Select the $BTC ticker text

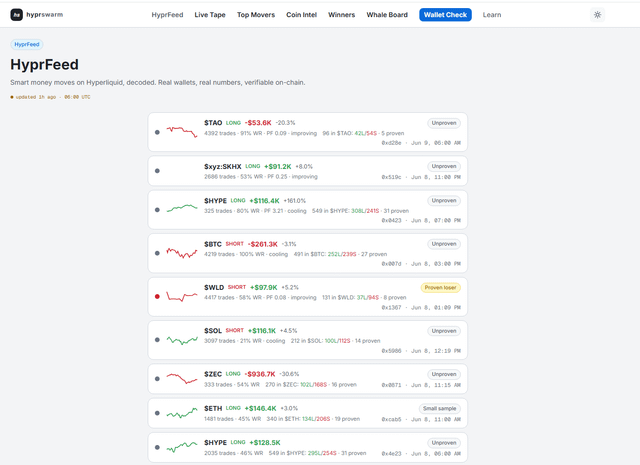tap(213, 244)
